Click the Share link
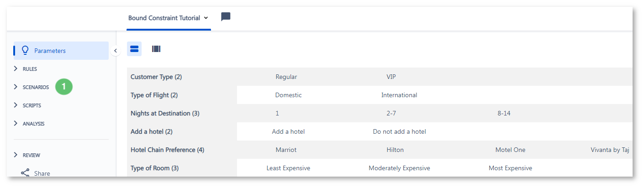The height and width of the screenshot is (188, 644). 42,173
